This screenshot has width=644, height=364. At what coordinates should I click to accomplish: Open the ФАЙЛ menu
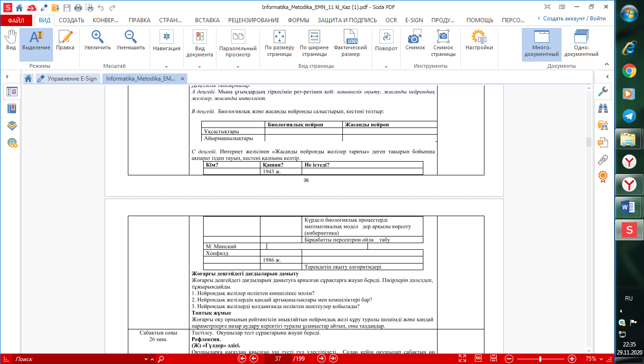pos(16,20)
